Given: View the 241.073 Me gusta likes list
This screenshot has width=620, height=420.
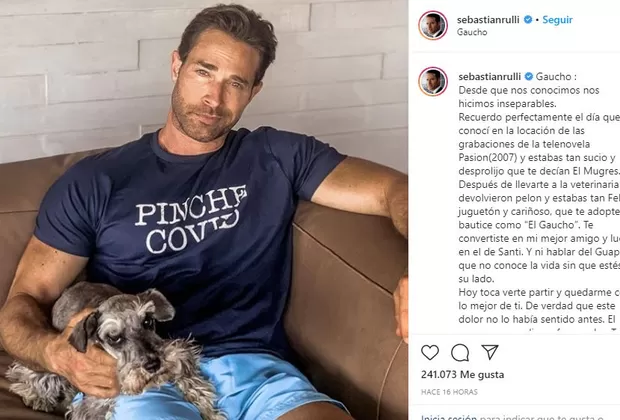Looking at the screenshot, I should click(463, 374).
